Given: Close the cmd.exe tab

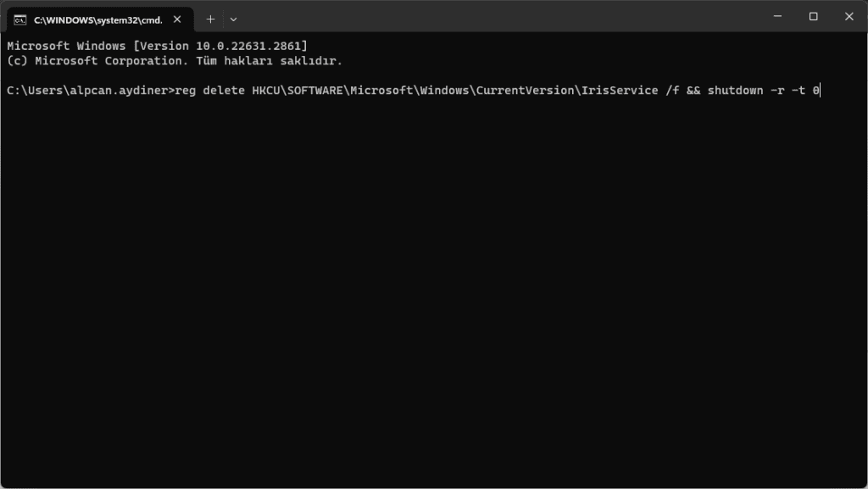Looking at the screenshot, I should click(x=179, y=19).
